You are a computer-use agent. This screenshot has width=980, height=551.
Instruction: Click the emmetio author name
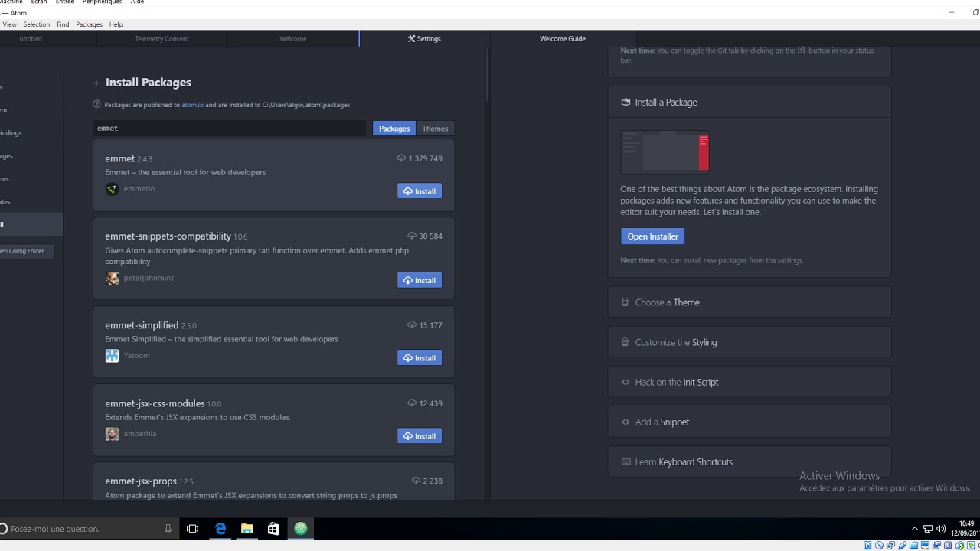[139, 189]
